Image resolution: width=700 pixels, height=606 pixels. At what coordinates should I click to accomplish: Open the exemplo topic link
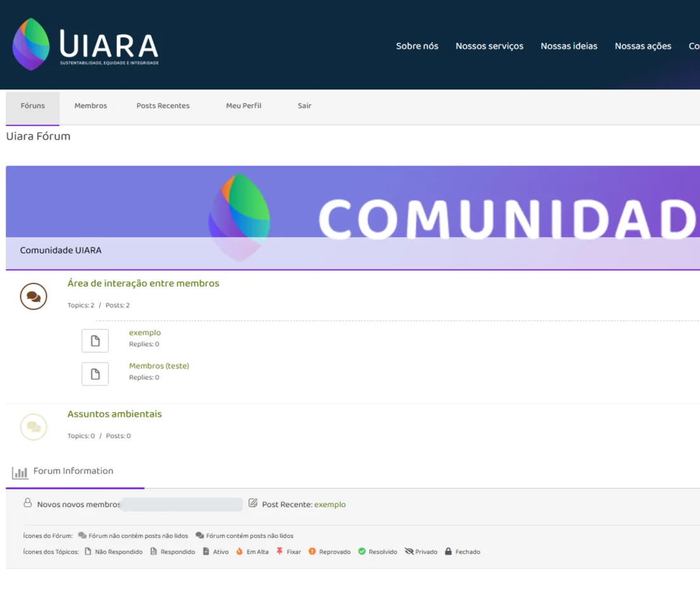(145, 332)
